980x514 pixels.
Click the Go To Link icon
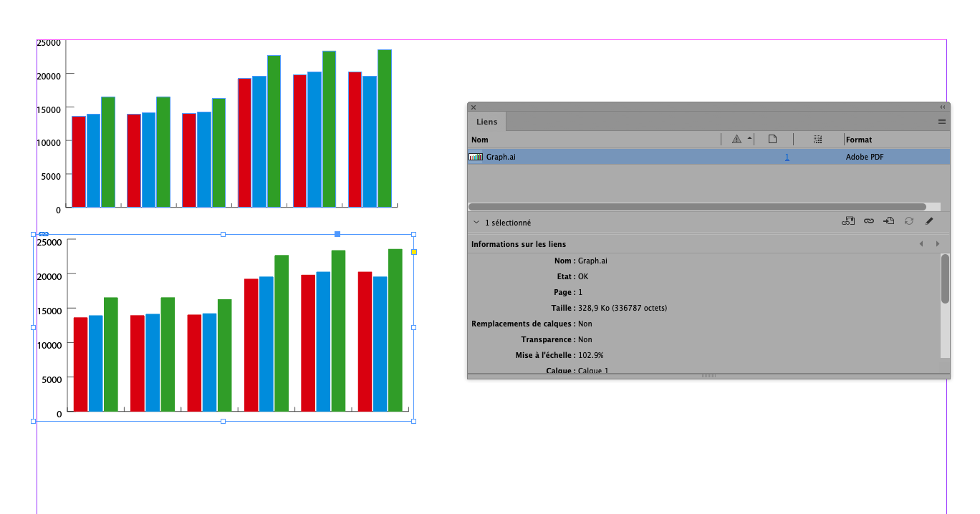[888, 222]
